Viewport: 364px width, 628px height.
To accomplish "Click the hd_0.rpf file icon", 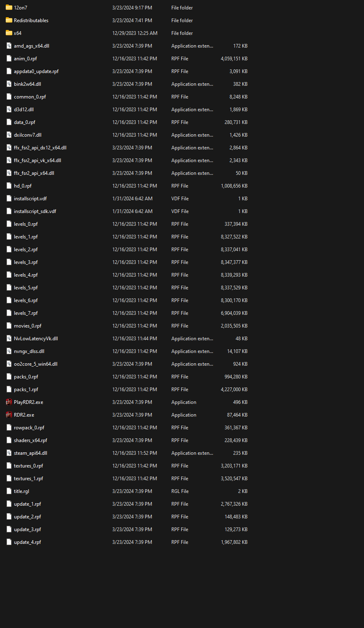I will (9, 186).
